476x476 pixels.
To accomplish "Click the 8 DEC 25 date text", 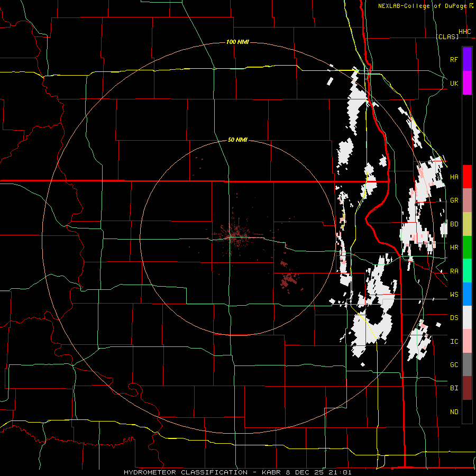I will pyautogui.click(x=304, y=472).
